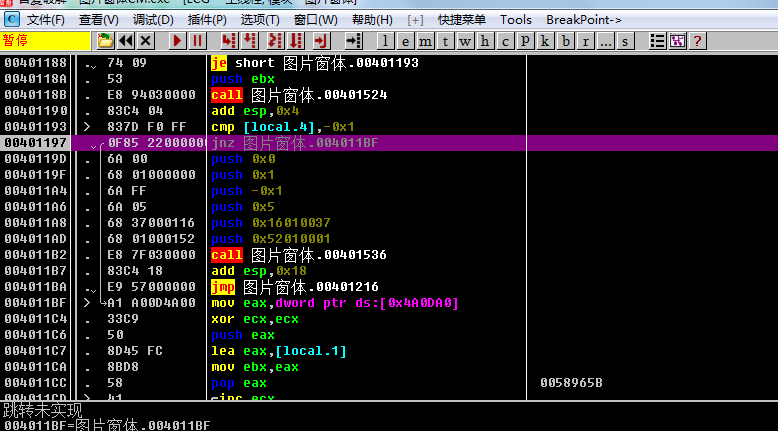778x431 pixels.
Task: Expand the 快捷菜单 shortcut menu
Action: click(462, 20)
